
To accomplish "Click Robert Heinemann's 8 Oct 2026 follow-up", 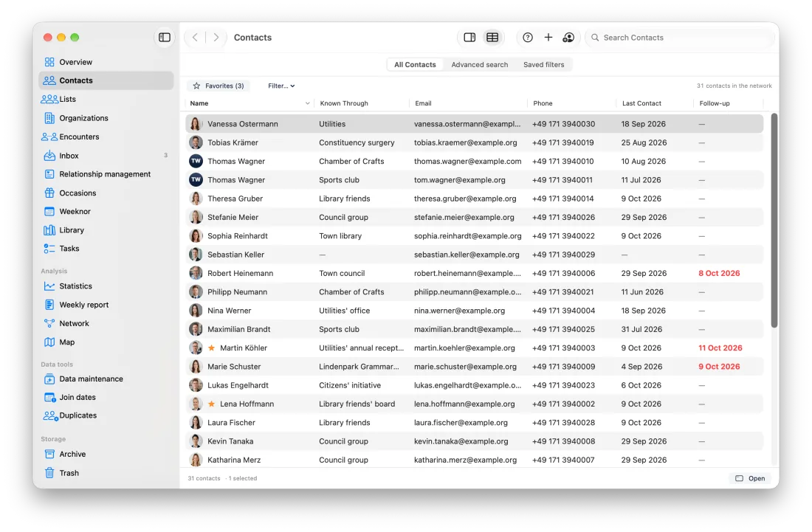I will tap(719, 273).
